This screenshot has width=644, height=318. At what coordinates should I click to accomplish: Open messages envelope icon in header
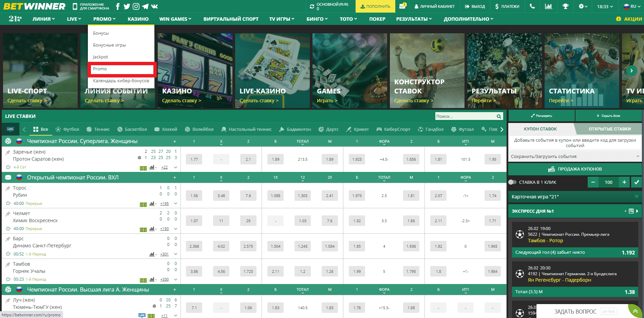coord(402,6)
